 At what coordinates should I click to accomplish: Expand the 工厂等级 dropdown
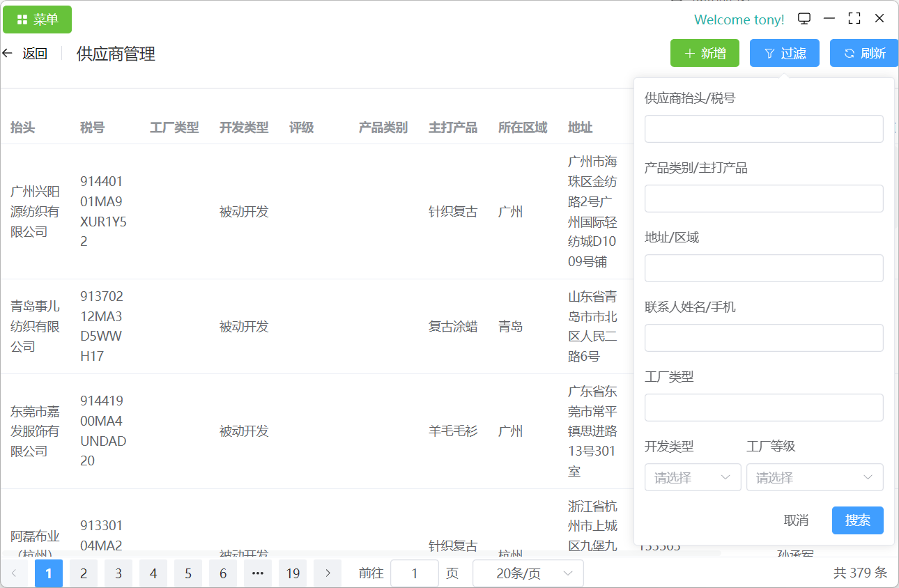(x=814, y=477)
